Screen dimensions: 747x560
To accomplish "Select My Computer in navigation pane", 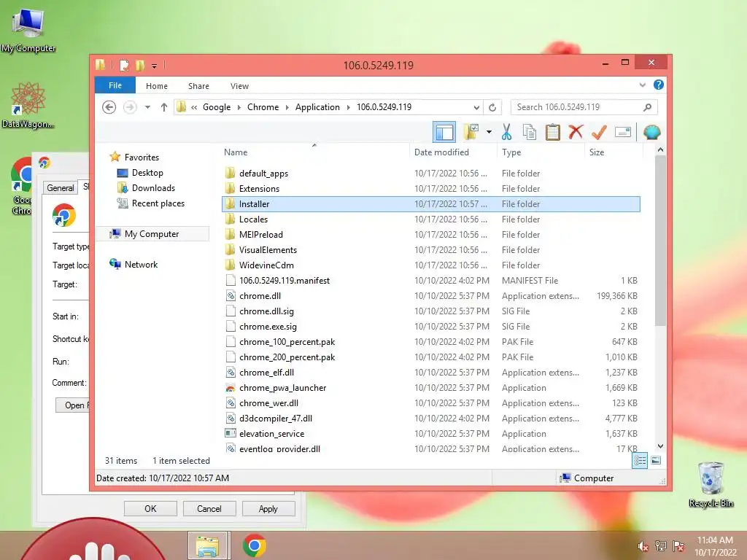I will pyautogui.click(x=152, y=234).
